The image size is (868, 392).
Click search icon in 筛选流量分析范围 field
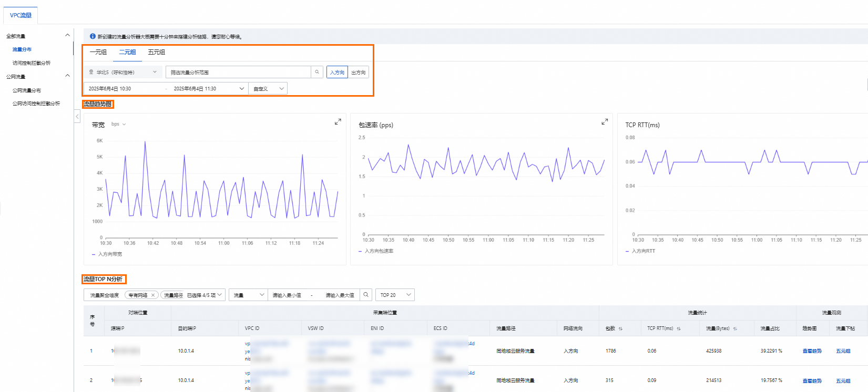[316, 72]
